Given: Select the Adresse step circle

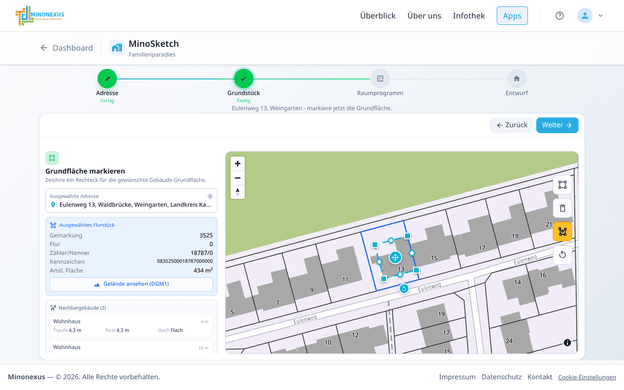Looking at the screenshot, I should pyautogui.click(x=107, y=78).
